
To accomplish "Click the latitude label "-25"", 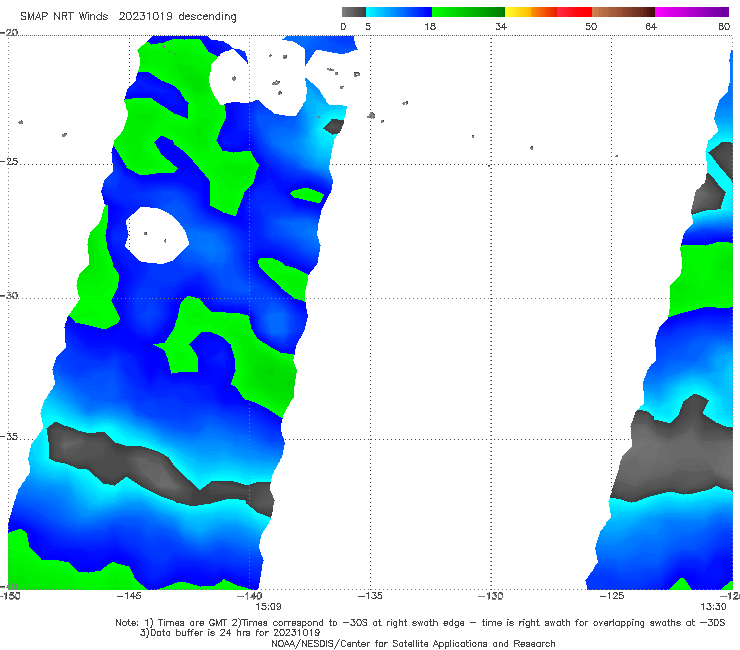I will 9,161.
